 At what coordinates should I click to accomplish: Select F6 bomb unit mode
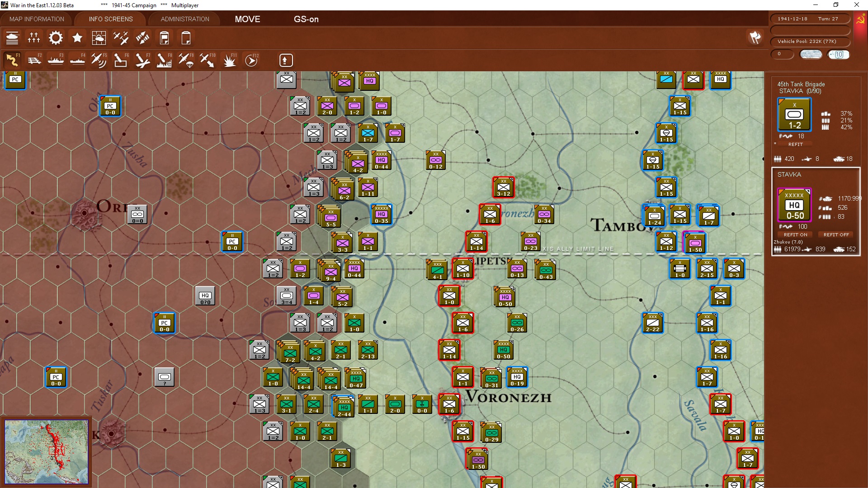point(121,60)
